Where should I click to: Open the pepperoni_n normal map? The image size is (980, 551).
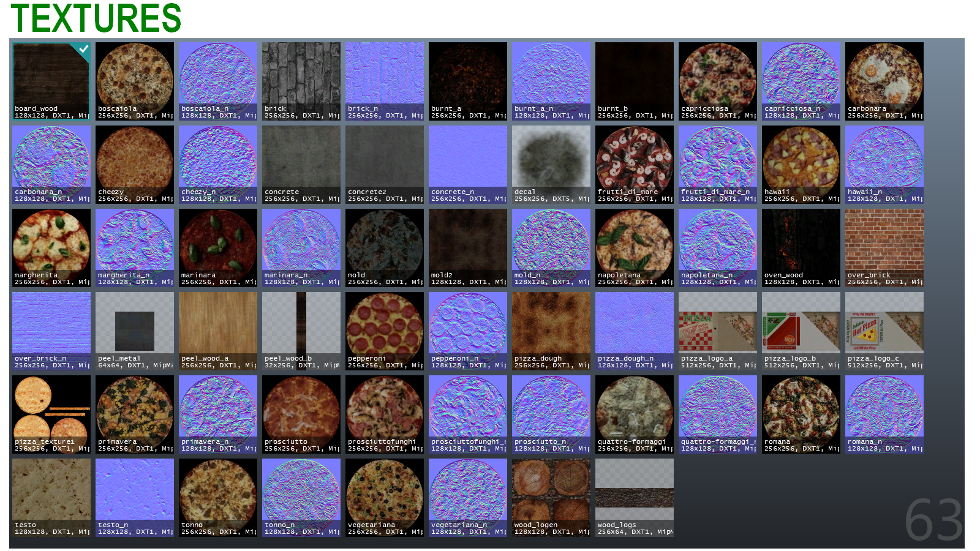point(468,331)
